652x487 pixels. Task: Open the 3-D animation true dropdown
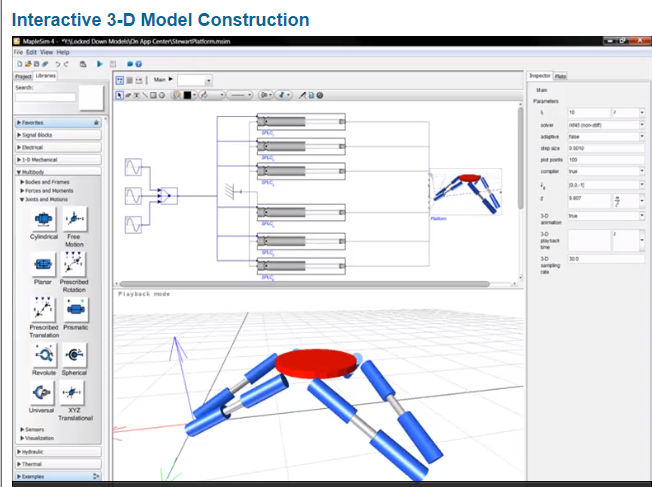(640, 215)
